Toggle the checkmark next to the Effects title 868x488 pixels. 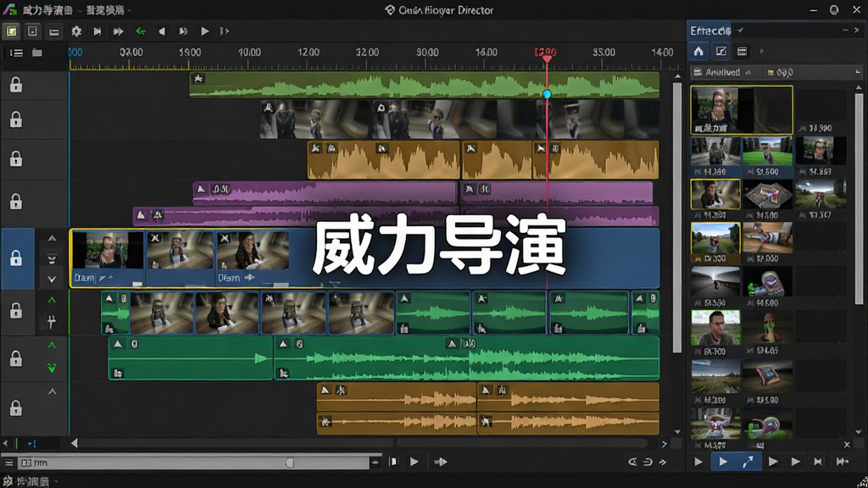pos(741,30)
